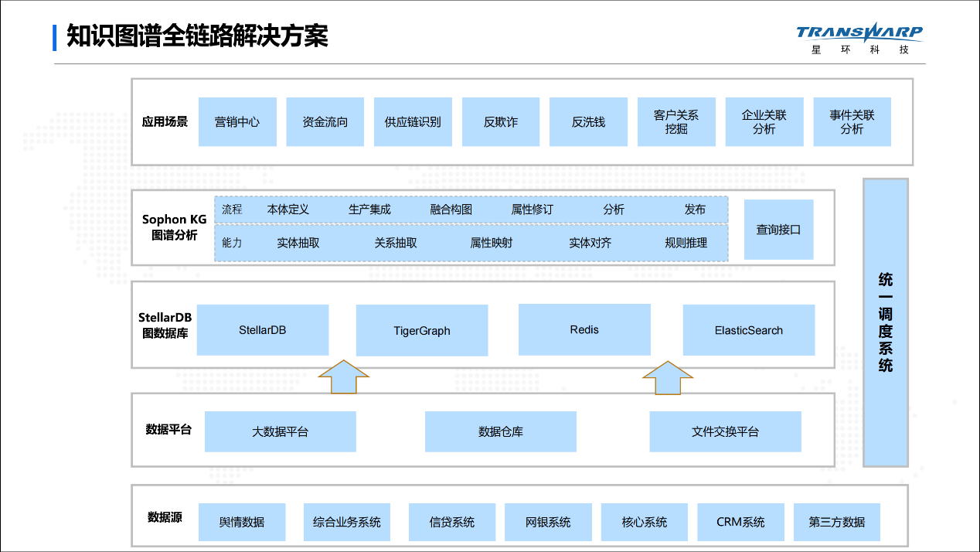Viewport: 980px width, 552px height.
Task: Select the slide title 知识图谱全链路解决方案
Action: click(x=197, y=36)
